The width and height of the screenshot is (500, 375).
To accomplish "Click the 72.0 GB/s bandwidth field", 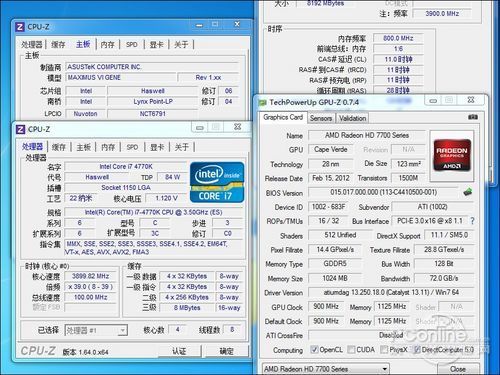I will 444,278.
